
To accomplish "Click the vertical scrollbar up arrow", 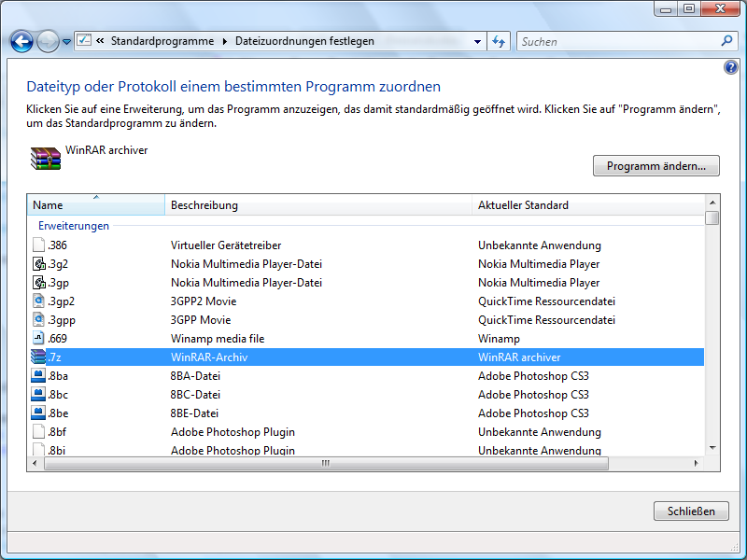I will click(x=712, y=203).
